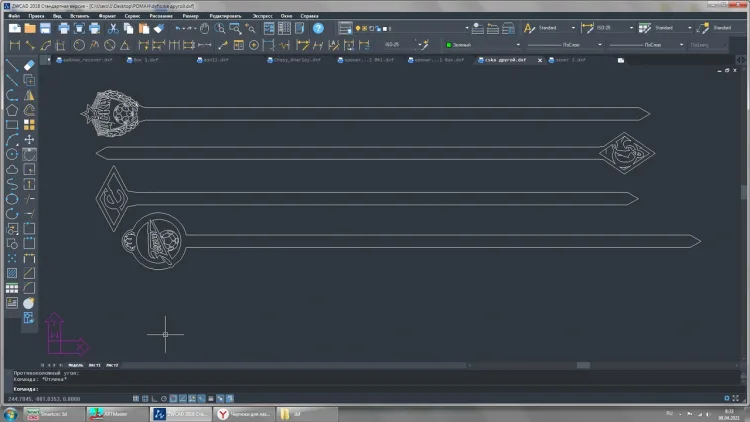Activate the Pan hand tool
Viewport: 750px width, 422px height.
[205, 28]
